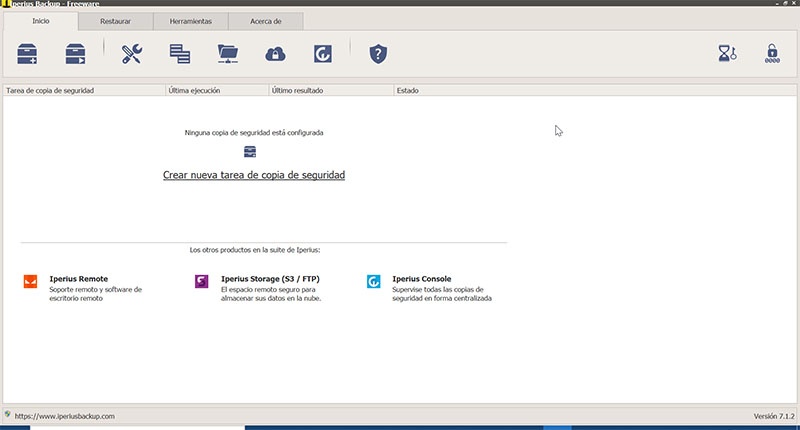Open the stacked list report icon

click(180, 54)
